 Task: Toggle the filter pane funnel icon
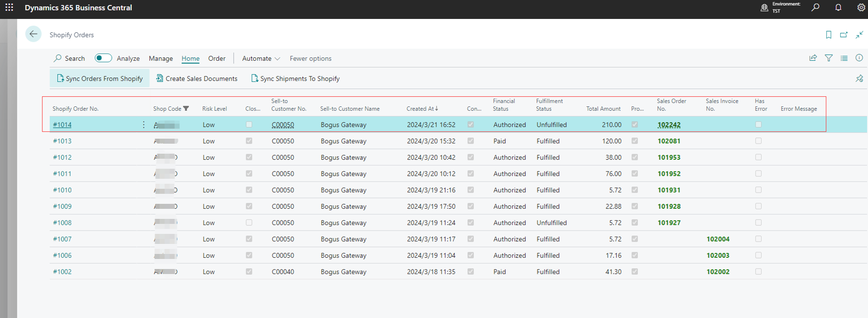pyautogui.click(x=829, y=58)
